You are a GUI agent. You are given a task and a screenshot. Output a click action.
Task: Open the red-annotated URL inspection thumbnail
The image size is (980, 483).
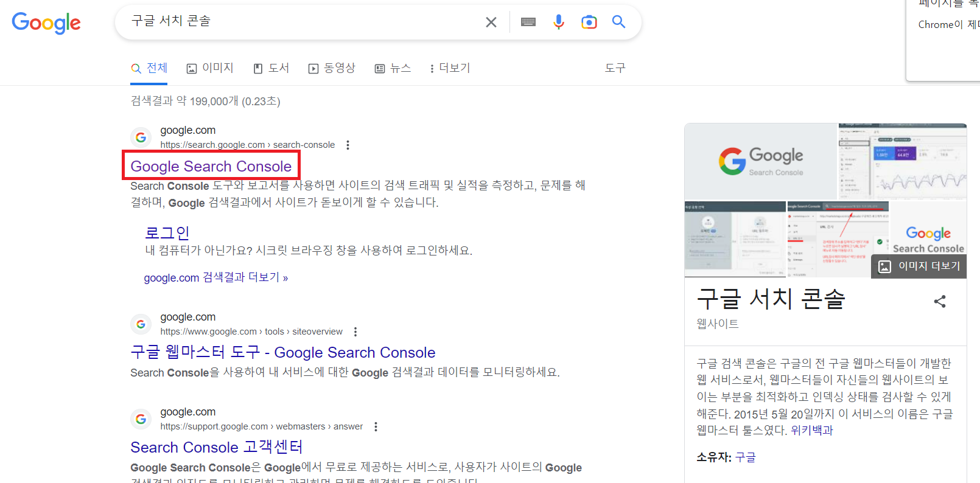838,240
